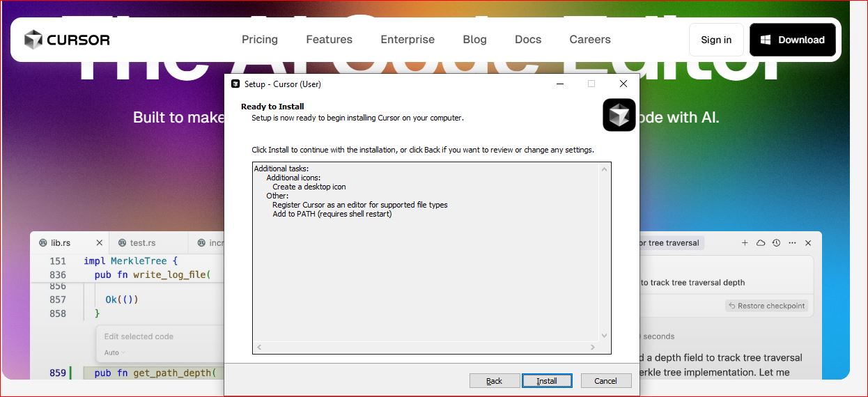Viewport: 868px width, 397px height.
Task: Click the Rust file icon on test.rs tab
Action: [122, 243]
